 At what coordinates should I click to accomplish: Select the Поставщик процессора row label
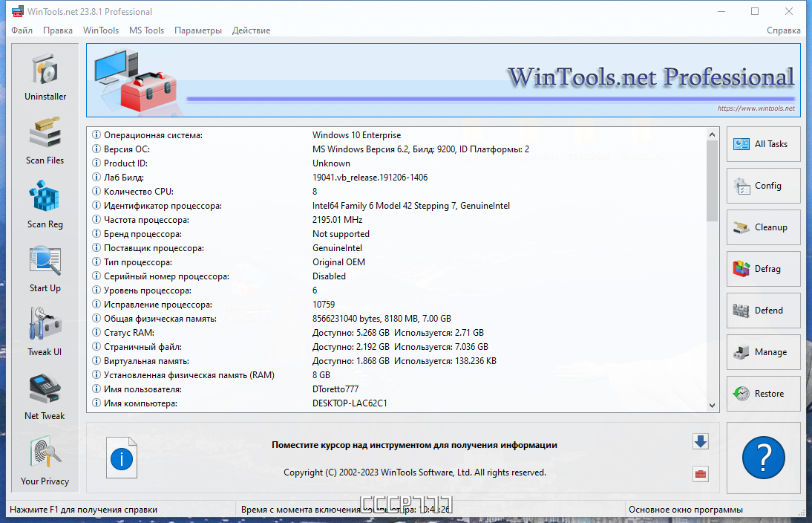click(x=154, y=248)
